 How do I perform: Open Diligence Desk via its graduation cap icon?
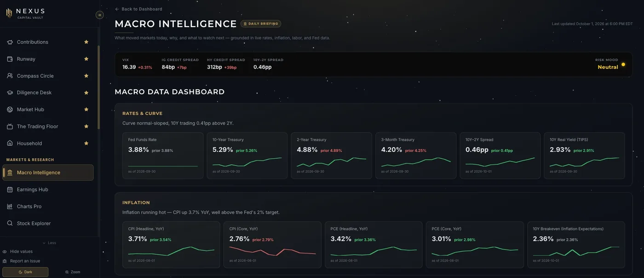[10, 93]
